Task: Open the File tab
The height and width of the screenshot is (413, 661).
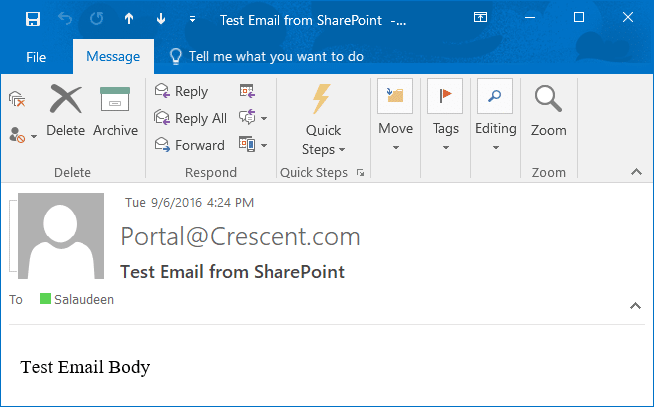Action: [36, 57]
